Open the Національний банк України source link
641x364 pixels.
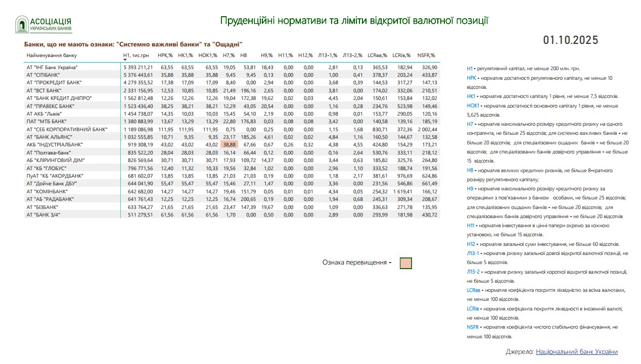tap(576, 352)
